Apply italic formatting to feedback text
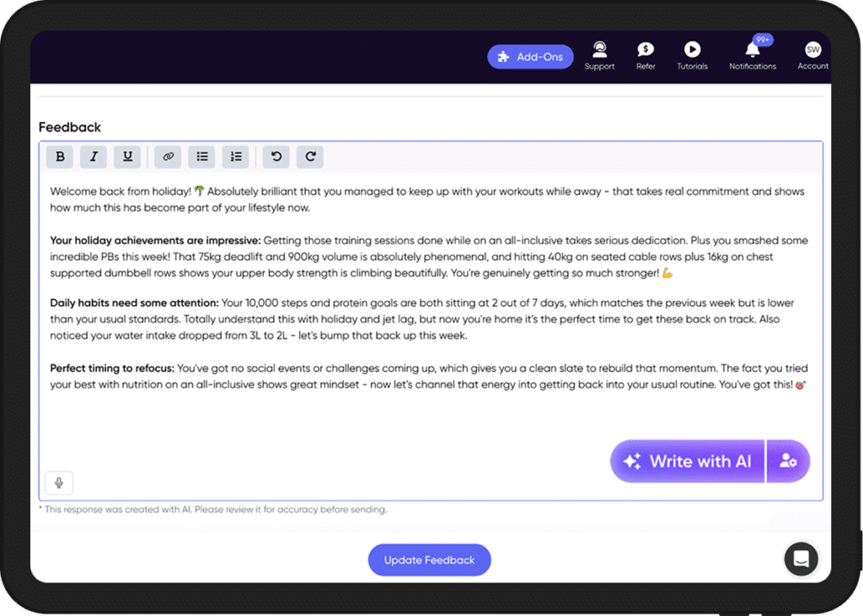This screenshot has height=616, width=863. (94, 156)
